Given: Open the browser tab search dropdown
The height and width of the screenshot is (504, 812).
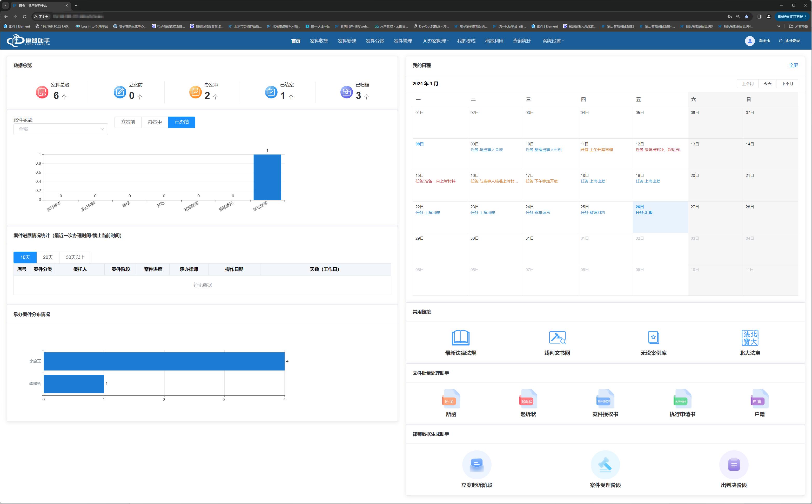Looking at the screenshot, I should pos(5,5).
